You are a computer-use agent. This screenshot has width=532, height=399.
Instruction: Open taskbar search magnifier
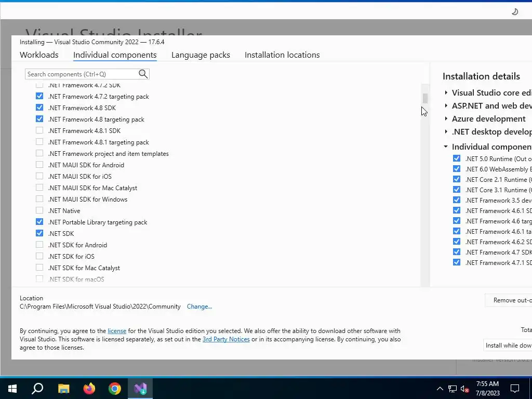pos(37,388)
